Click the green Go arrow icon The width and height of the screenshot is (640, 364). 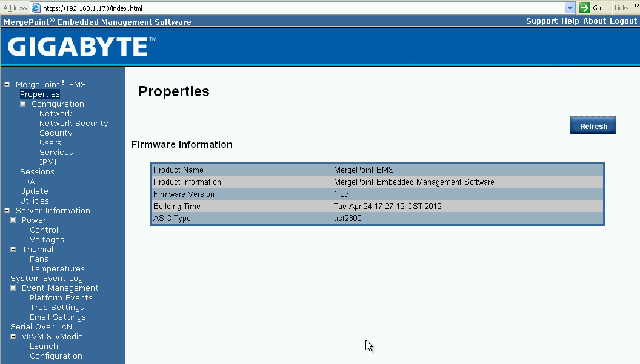point(584,8)
